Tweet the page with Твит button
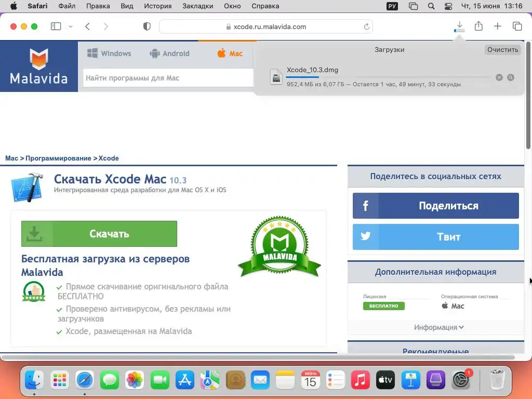This screenshot has height=399, width=532. (x=436, y=237)
